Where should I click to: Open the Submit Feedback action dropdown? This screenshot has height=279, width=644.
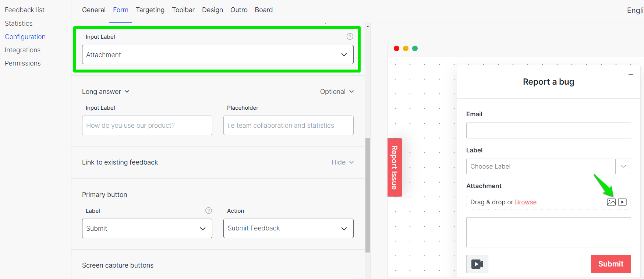pyautogui.click(x=289, y=229)
